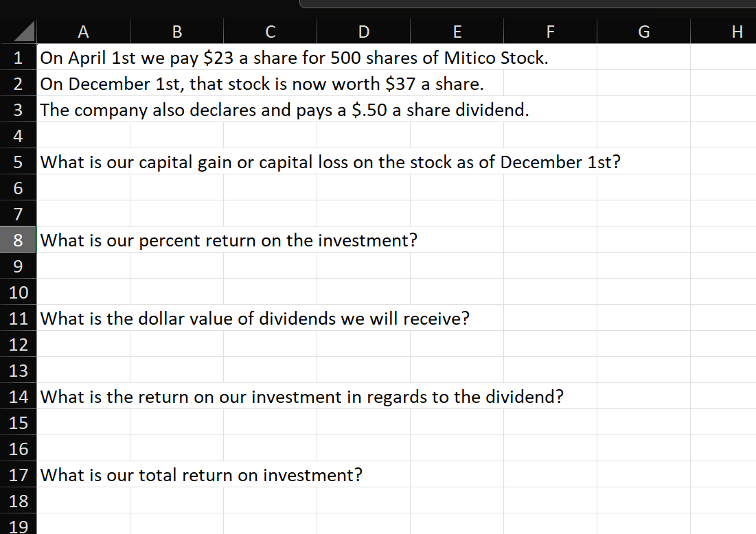Viewport: 756px width, 534px height.
Task: Click the cell about Mitico Stock purchase
Action: (x=83, y=58)
